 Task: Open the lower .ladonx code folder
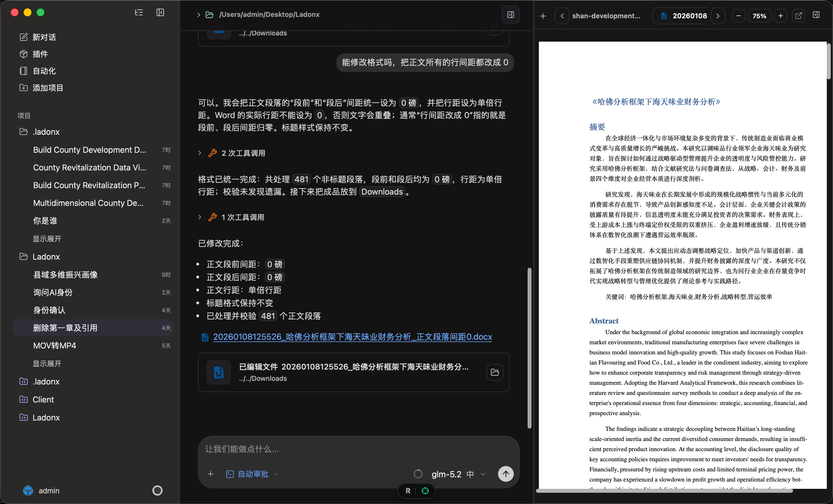click(39, 382)
